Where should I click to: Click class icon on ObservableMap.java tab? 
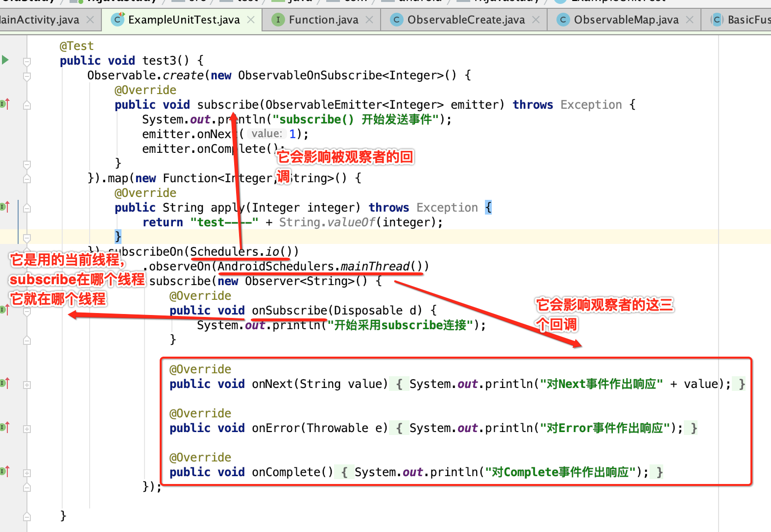(563, 20)
